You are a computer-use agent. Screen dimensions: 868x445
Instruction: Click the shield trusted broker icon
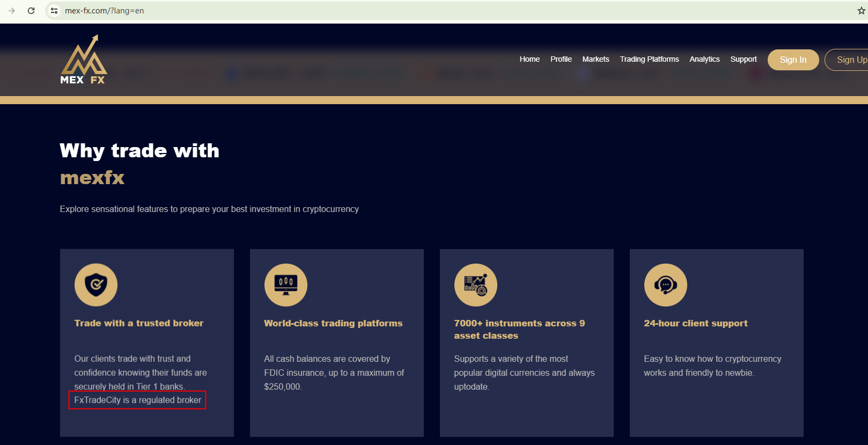click(x=96, y=284)
